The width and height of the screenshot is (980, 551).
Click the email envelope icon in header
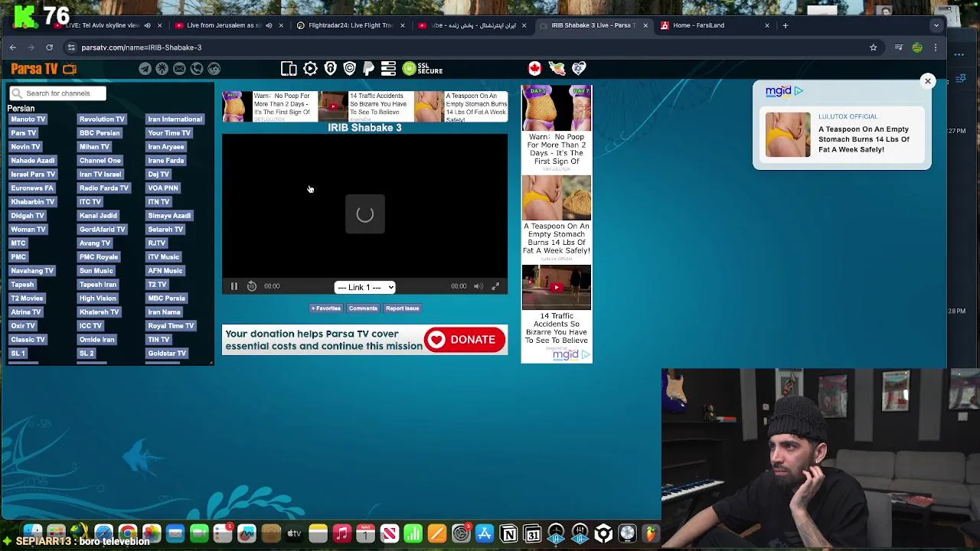coord(179,69)
